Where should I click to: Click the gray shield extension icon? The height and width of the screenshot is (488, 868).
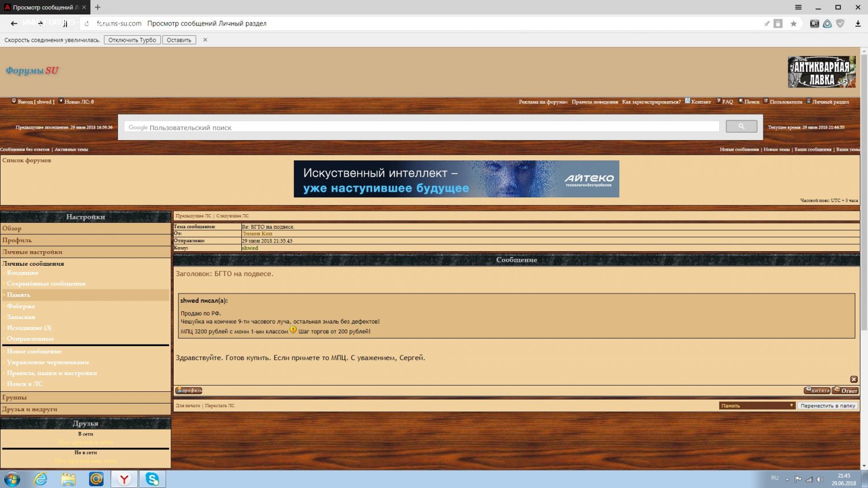tap(840, 24)
